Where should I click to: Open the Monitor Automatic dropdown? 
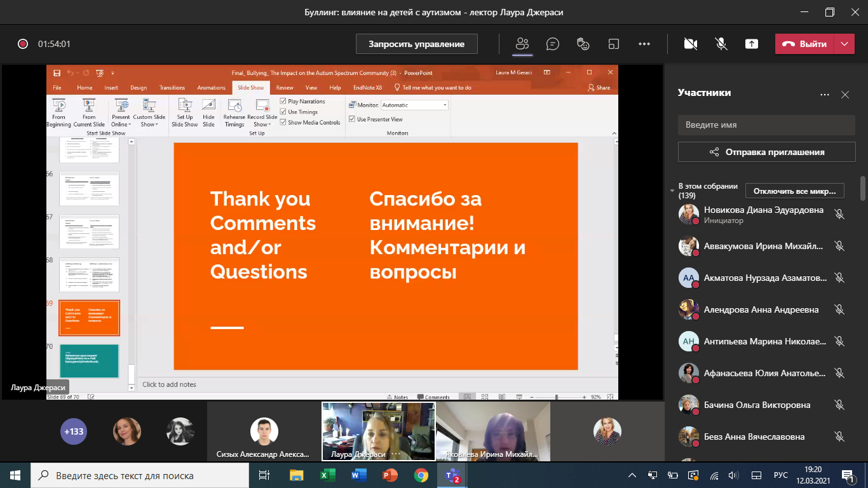tap(445, 105)
